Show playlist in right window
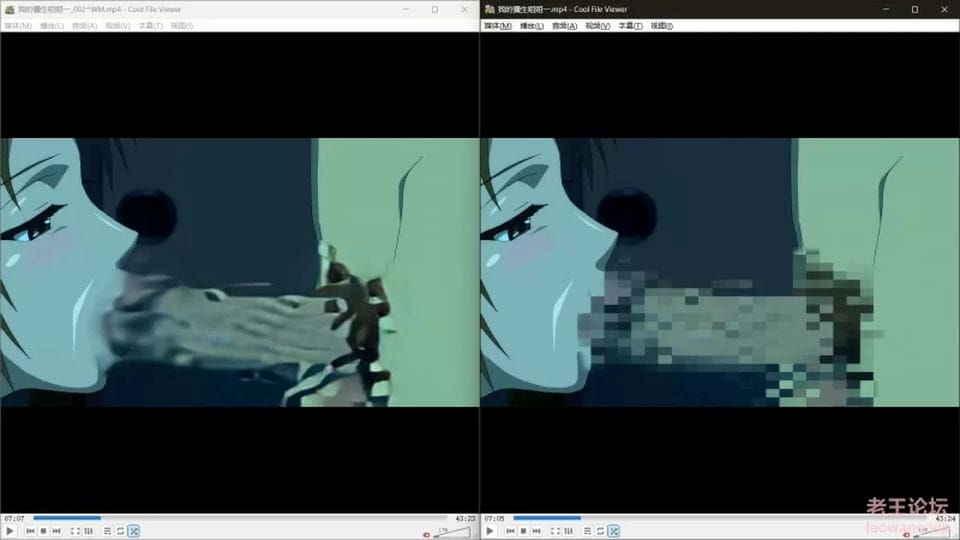Viewport: 960px width, 540px height. pyautogui.click(x=587, y=531)
